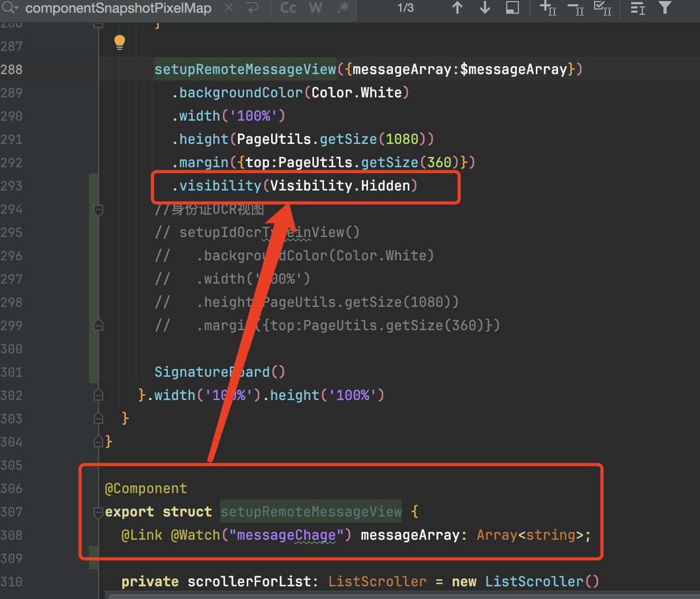Click line number 288 in the gutter
The image size is (700, 599).
pos(12,69)
